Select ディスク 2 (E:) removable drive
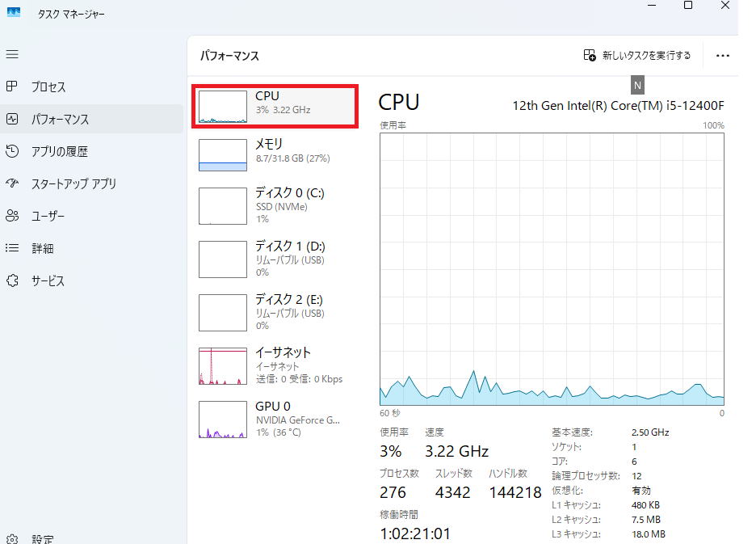756x544 pixels. (x=275, y=311)
